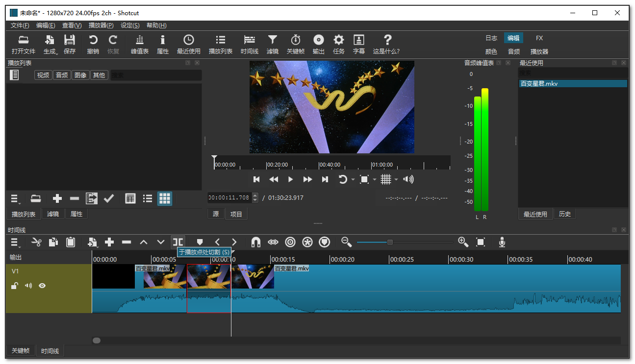The width and height of the screenshot is (635, 364).
Task: Click timeline overwrite down-arrow icon
Action: [x=161, y=242]
